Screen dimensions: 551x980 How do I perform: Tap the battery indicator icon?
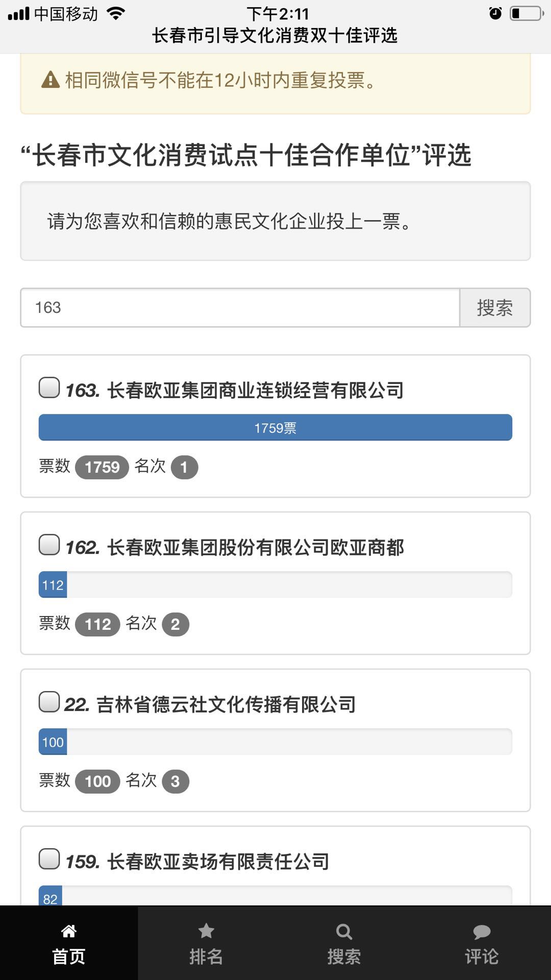pos(527,14)
